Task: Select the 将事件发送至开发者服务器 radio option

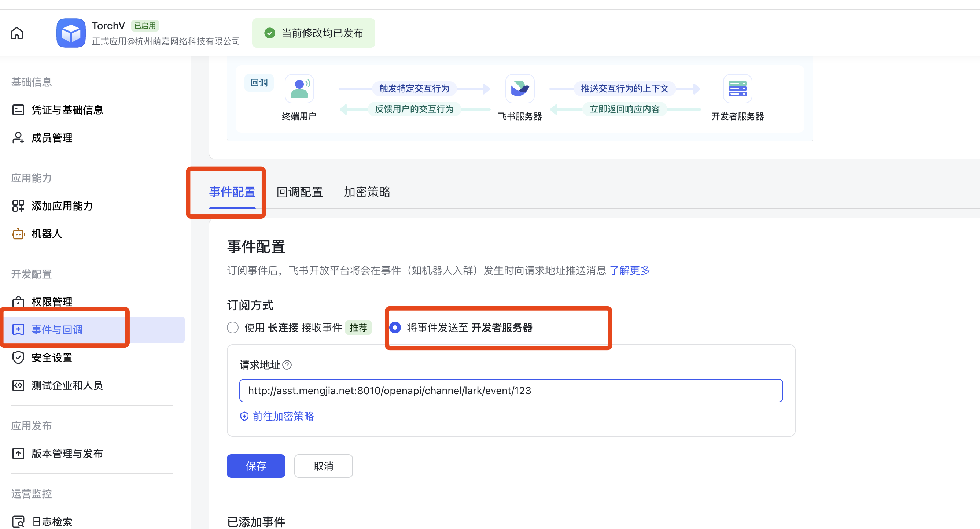Action: click(x=395, y=328)
